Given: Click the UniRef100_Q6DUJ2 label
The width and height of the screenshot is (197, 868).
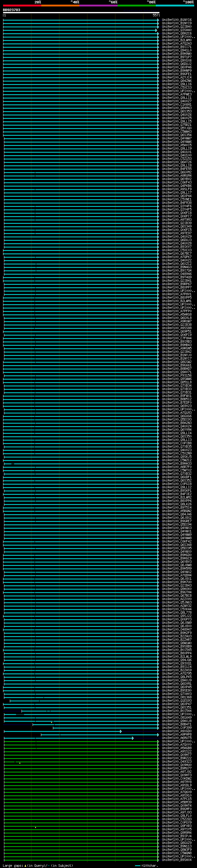Looking at the screenshot, I should [176, 64].
